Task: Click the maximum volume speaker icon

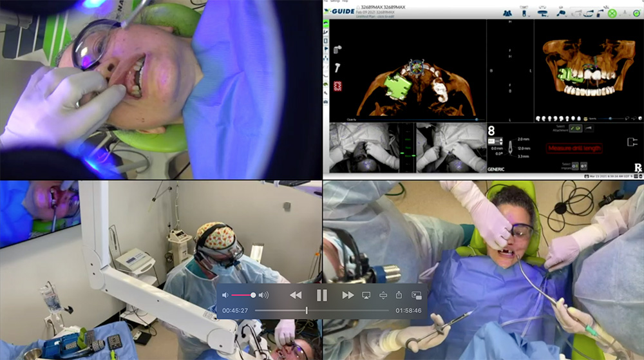Action: coord(263,295)
